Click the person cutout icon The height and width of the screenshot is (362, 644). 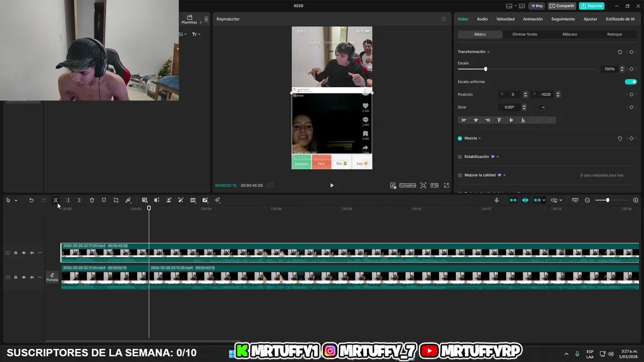tap(169, 200)
